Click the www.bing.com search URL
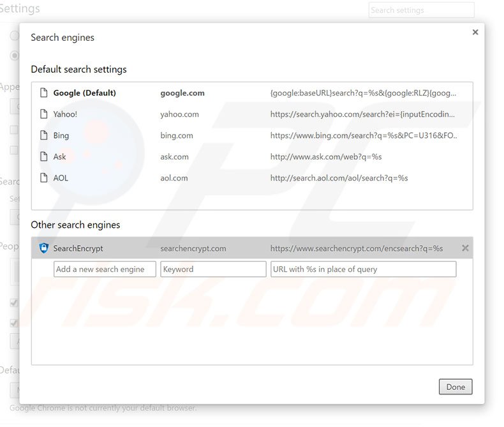The width and height of the screenshot is (504, 427). [x=364, y=135]
